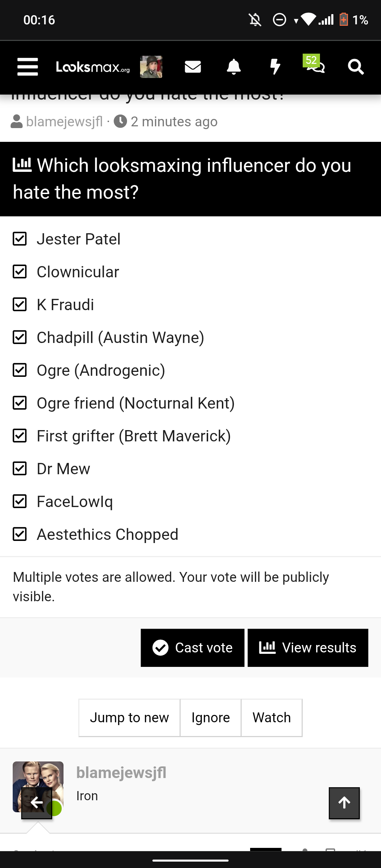Open the private messages envelope icon

(193, 67)
